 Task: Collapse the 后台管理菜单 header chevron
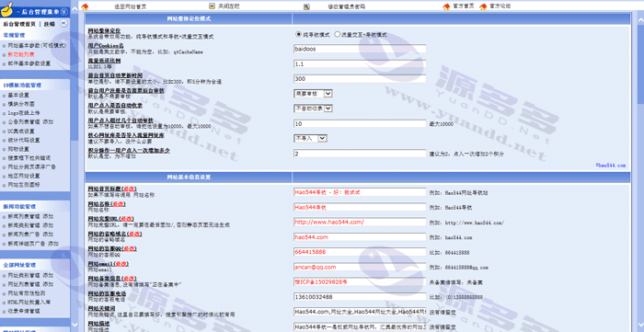tap(63, 12)
